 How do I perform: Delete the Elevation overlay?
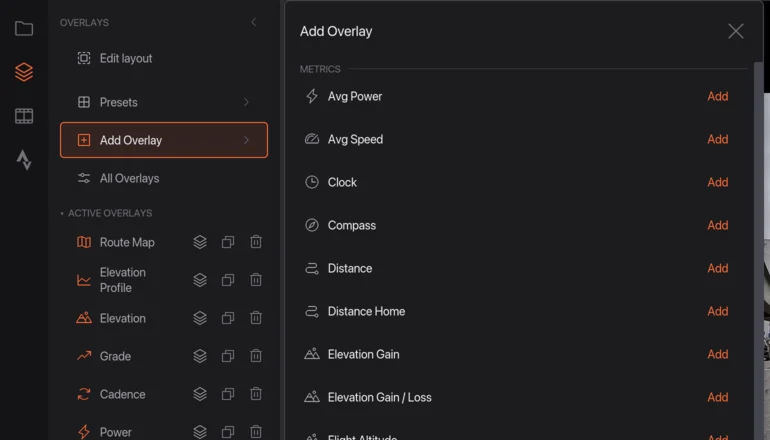pos(256,318)
